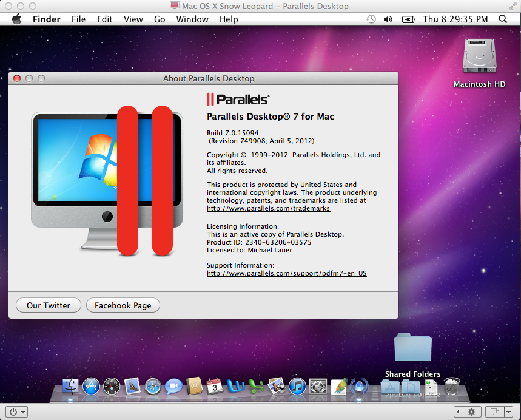Screen dimensions: 521x420
Task: Open the Finder menu
Action: click(47, 19)
